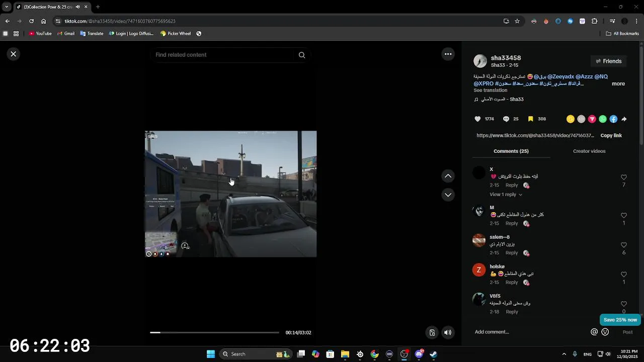
Task: Click the @Zeeyadx mention
Action: 560,77
